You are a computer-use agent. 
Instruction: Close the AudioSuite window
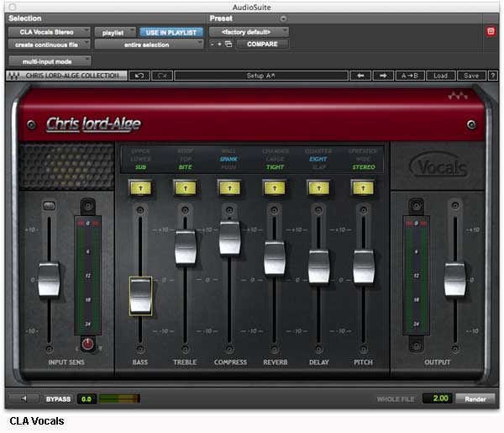(13, 7)
